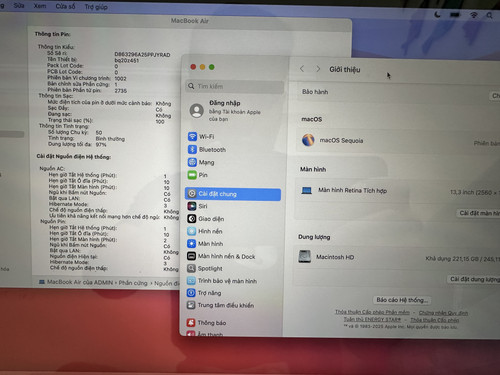Click the Trạng thái sạc (%) row
Screen dimensions: 500x375
coord(106,121)
